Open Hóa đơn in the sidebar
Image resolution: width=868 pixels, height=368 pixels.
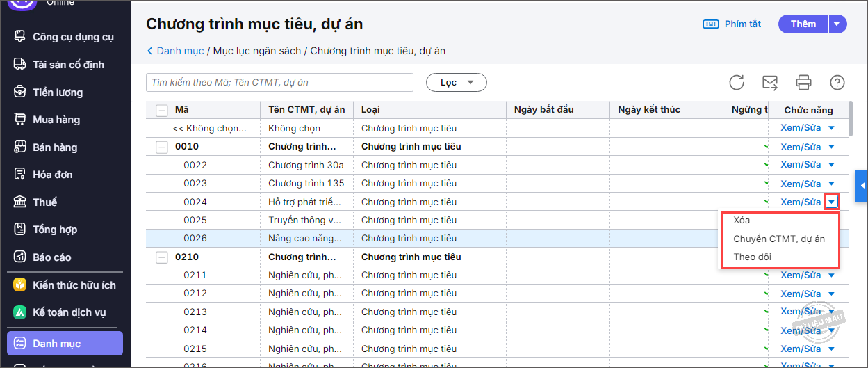tap(52, 175)
